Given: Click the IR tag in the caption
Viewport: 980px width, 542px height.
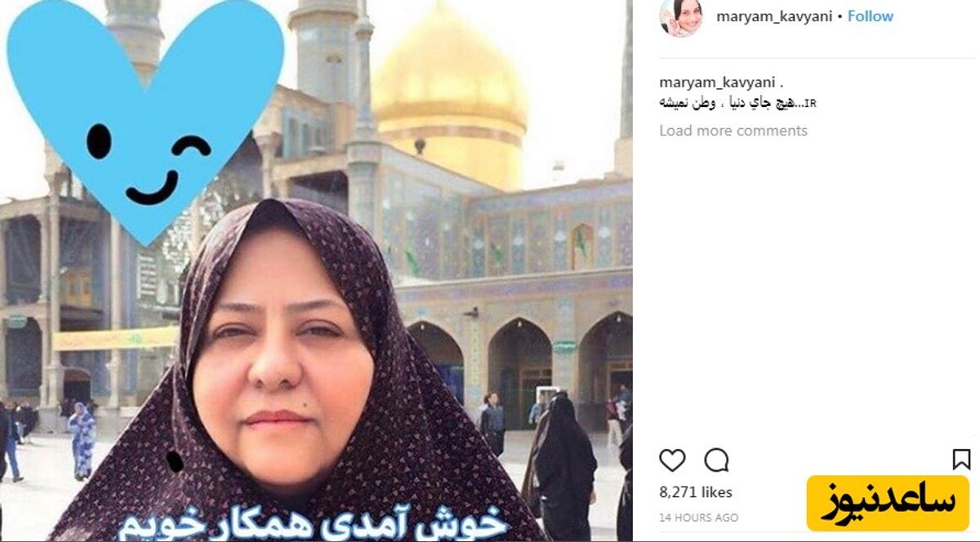Looking at the screenshot, I should [x=809, y=104].
